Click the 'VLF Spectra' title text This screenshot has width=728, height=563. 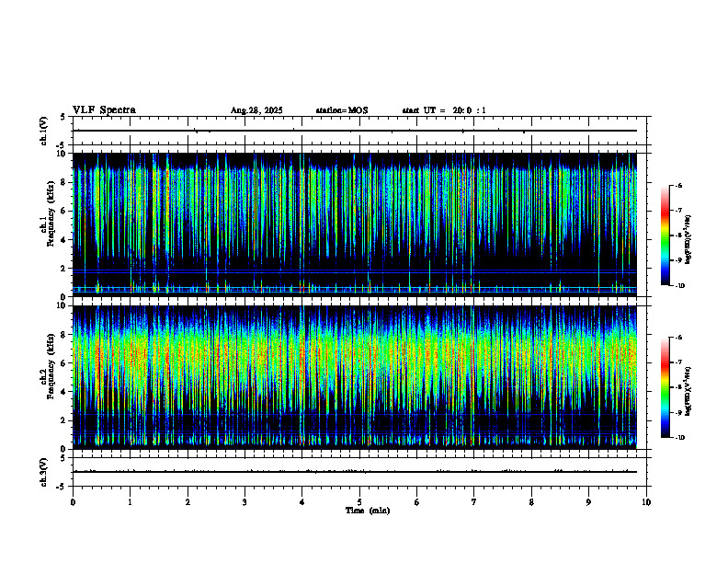(104, 110)
